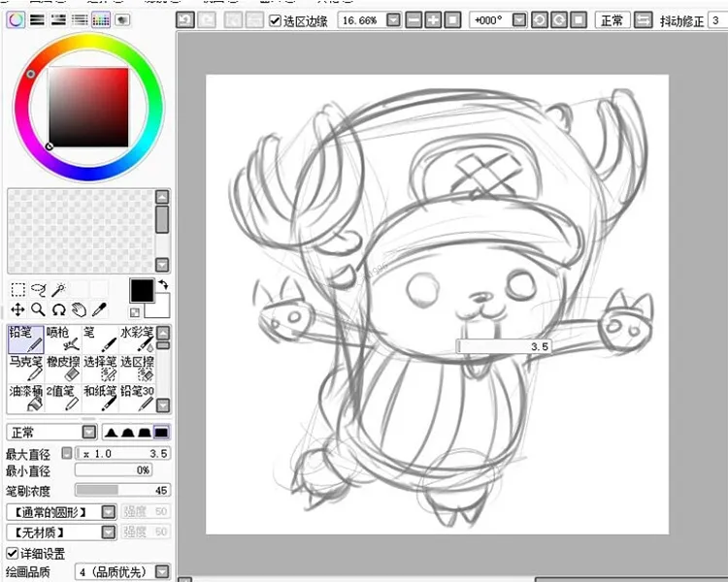Toggle the RGB slider panel icon
This screenshot has height=582, width=728.
[37, 19]
